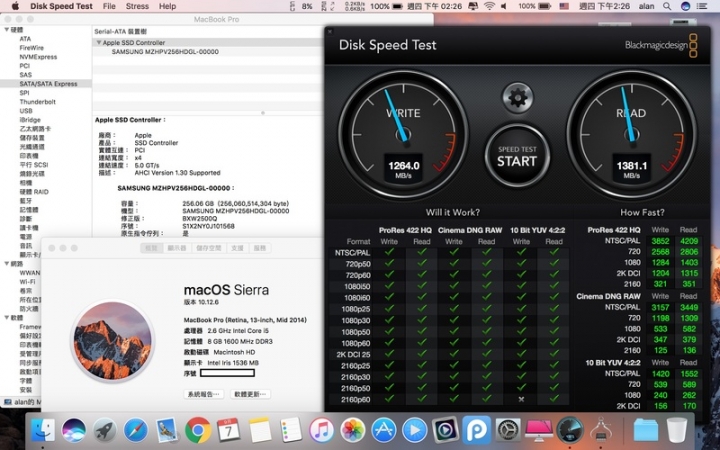
Task: Open Notification Center list icon
Action: tap(702, 6)
